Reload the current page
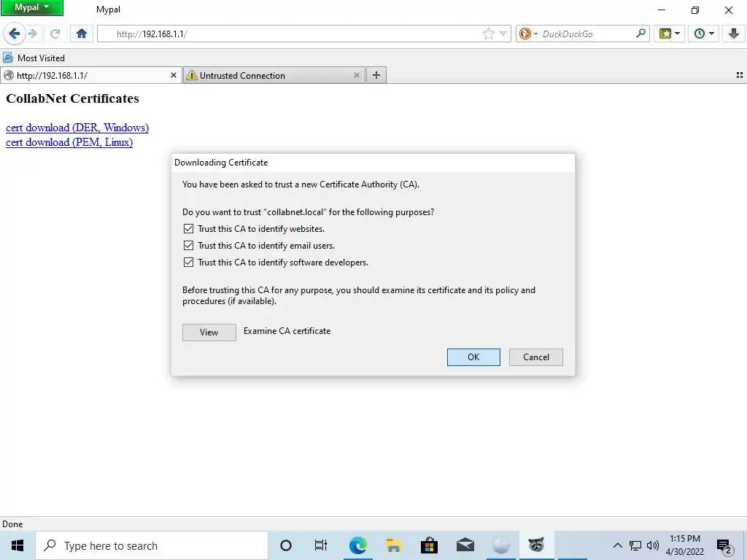The image size is (747, 560). tap(55, 34)
